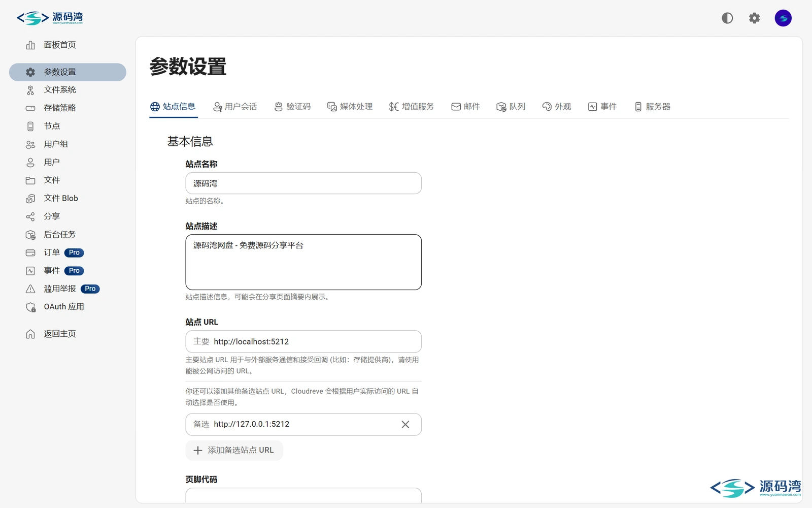The image size is (812, 508).
Task: Open 文件系统 in sidebar
Action: pyautogui.click(x=67, y=90)
